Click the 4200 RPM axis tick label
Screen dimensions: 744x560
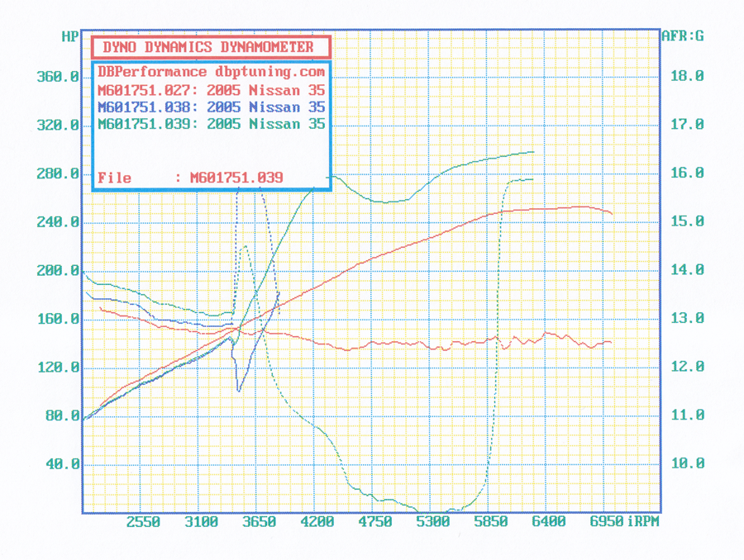pos(317,522)
